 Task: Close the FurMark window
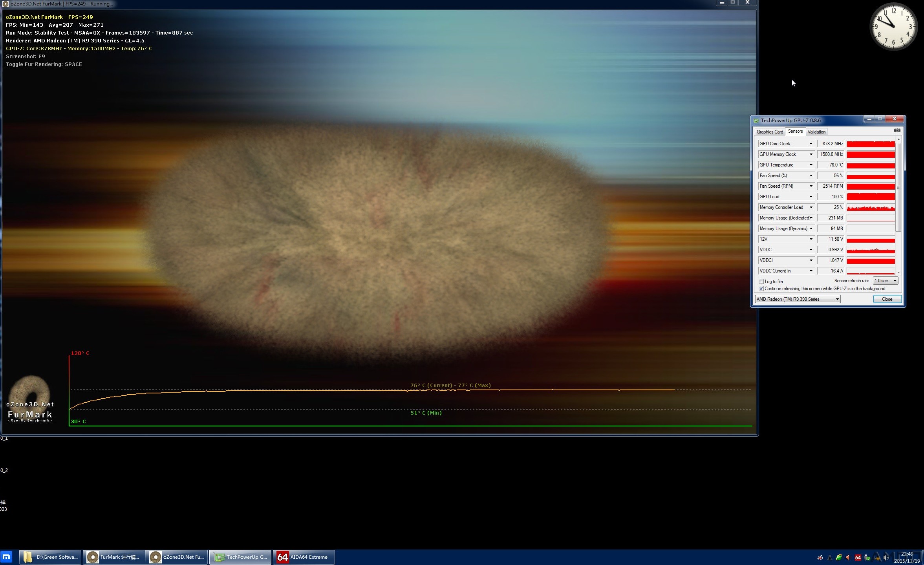[x=748, y=2]
